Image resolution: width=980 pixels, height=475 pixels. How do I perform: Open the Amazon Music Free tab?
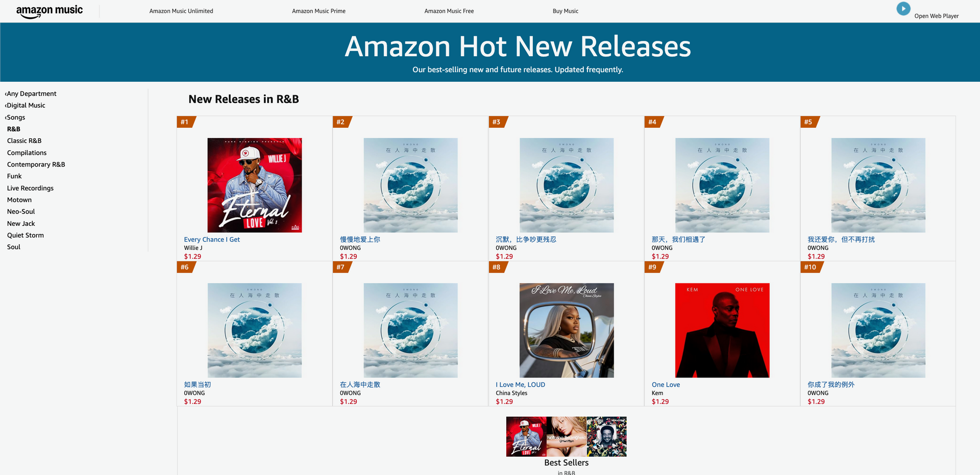coord(449,11)
